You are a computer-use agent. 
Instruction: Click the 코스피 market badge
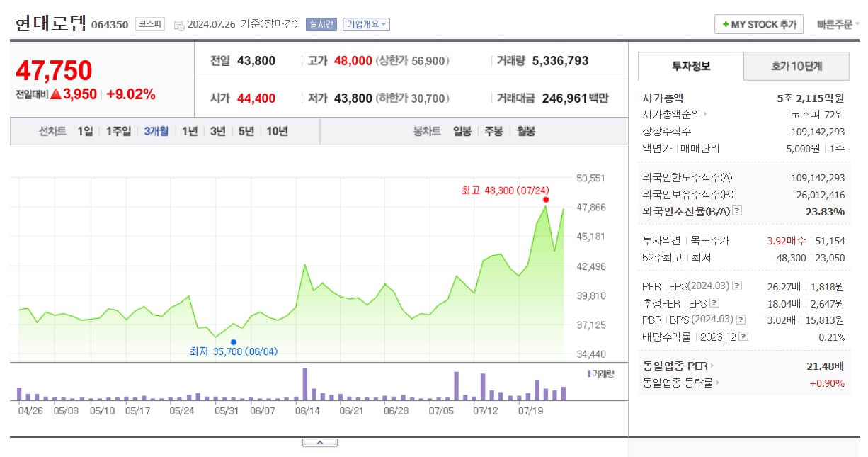(149, 24)
